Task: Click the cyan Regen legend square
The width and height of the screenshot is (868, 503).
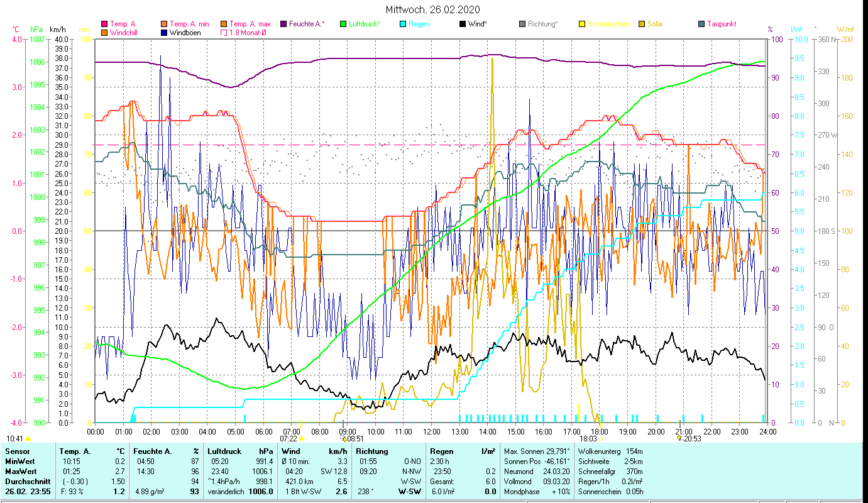Action: tap(403, 25)
